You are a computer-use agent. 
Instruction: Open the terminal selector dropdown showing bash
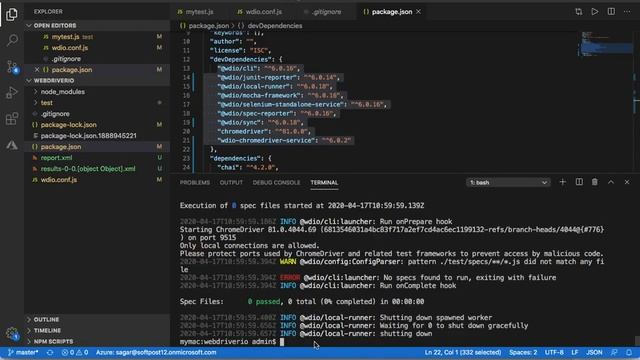[x=508, y=182]
